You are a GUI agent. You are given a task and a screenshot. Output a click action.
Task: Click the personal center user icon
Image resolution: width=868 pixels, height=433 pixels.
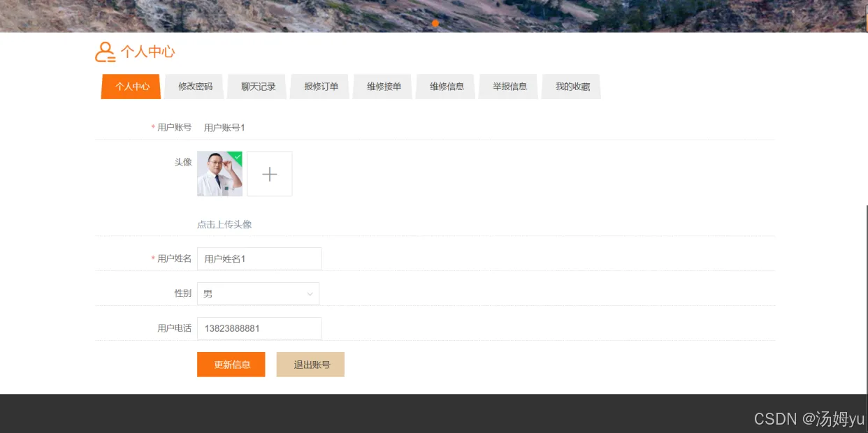(x=106, y=52)
